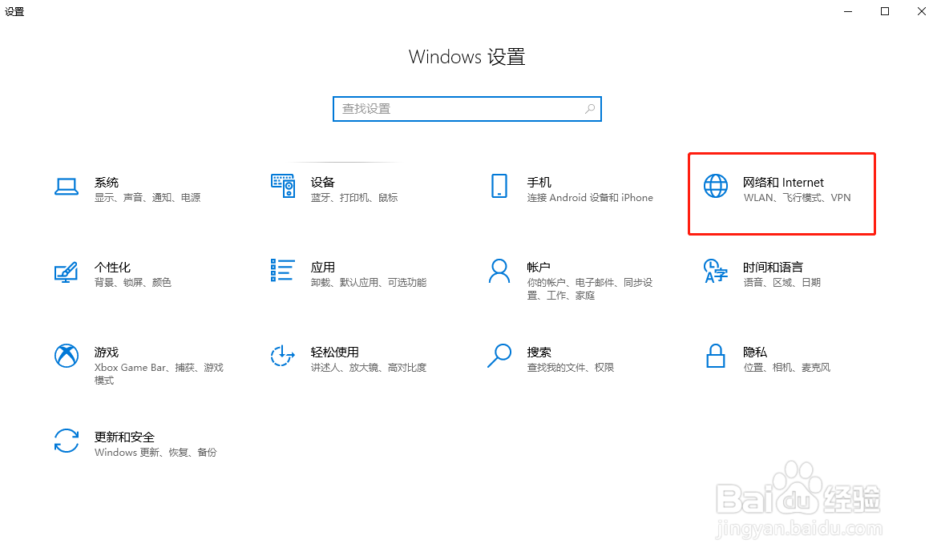Close the 设置 window
Image resolution: width=933 pixels, height=560 pixels.
[x=921, y=11]
